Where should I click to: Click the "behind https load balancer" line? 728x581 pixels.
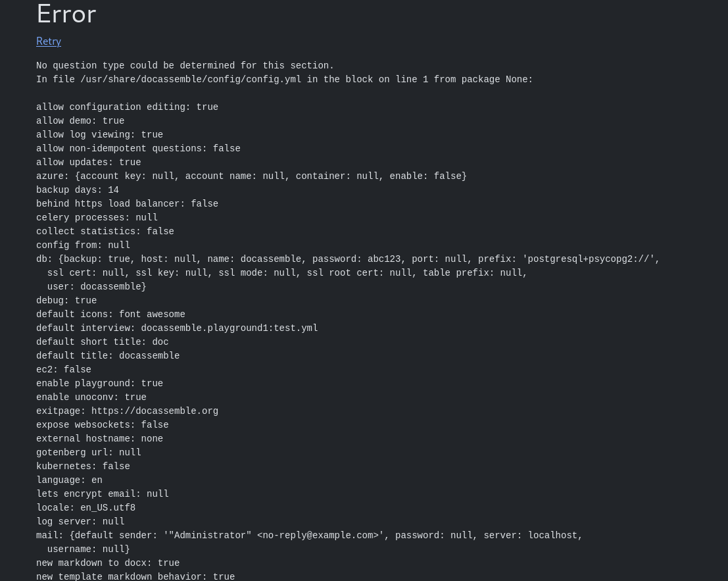(127, 204)
